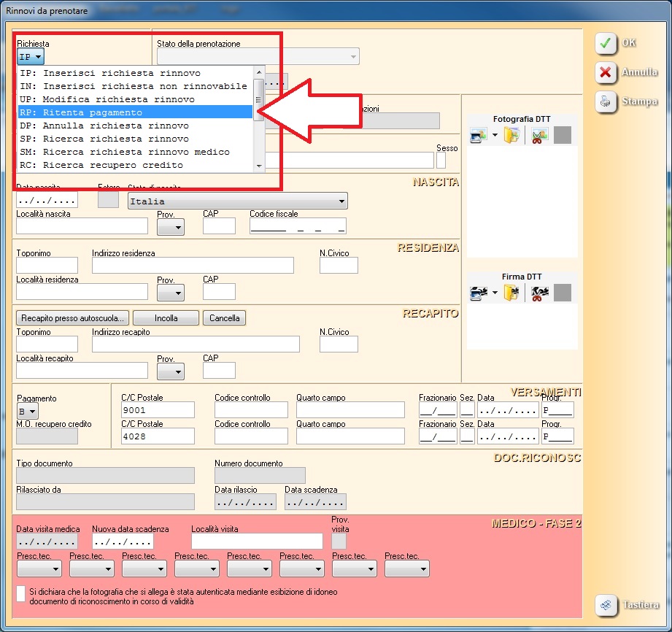Image resolution: width=672 pixels, height=632 pixels.
Task: Open photo from folder in Fotografia DTT
Action: click(x=511, y=135)
